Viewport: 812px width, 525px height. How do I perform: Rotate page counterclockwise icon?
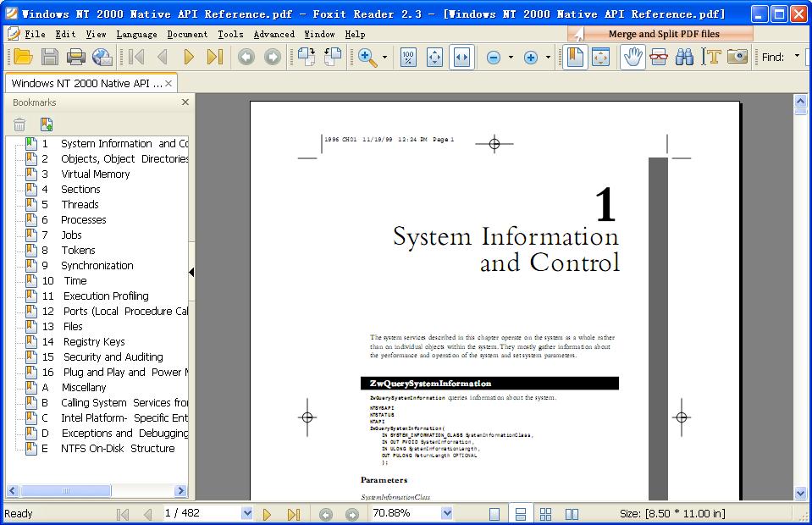coord(333,57)
